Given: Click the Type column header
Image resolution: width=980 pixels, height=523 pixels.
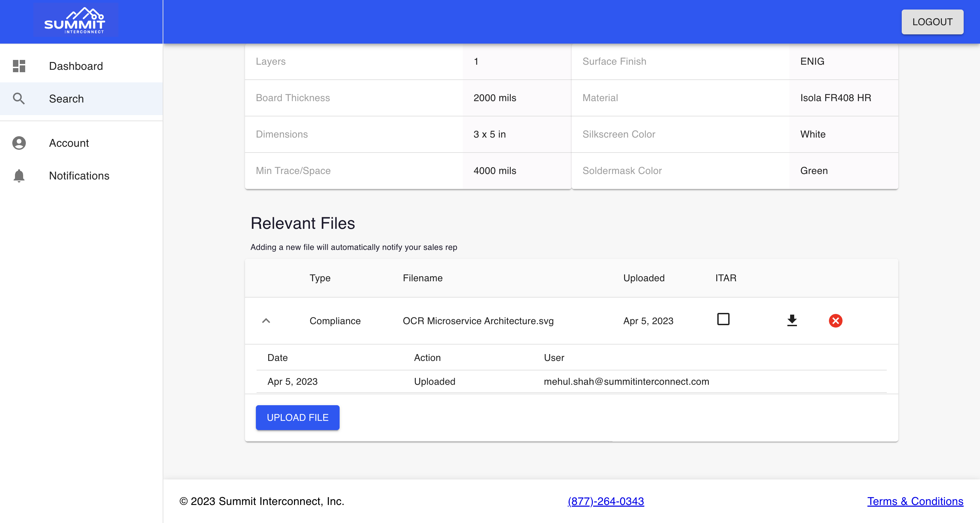Looking at the screenshot, I should coord(320,278).
